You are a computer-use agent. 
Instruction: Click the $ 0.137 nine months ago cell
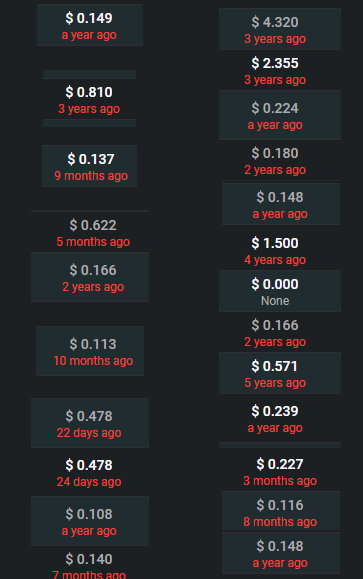pos(89,166)
